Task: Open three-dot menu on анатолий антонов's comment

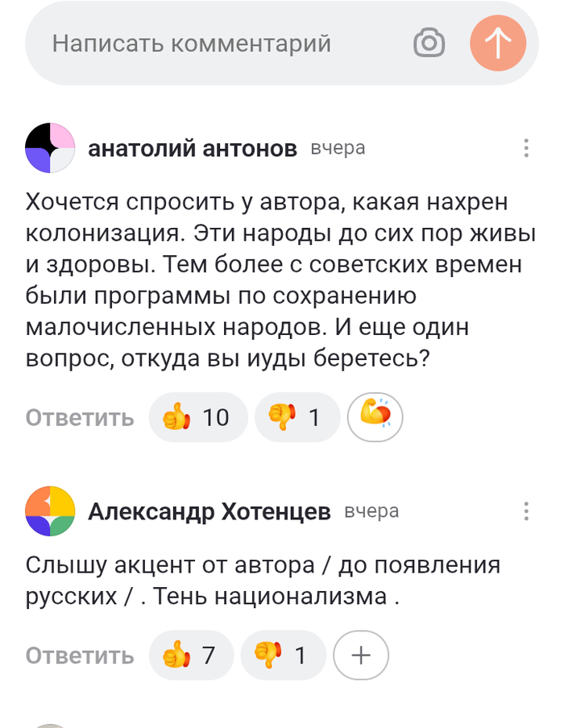Action: [x=526, y=148]
